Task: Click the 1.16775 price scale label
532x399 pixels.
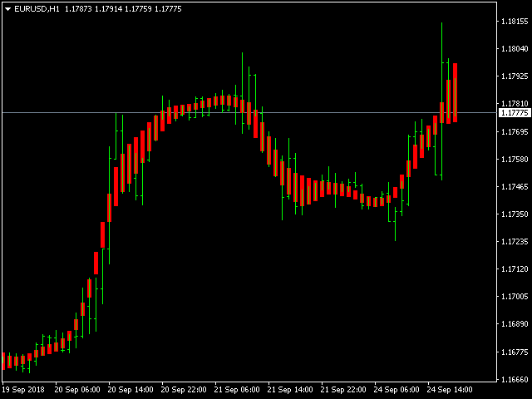Action: (x=515, y=352)
